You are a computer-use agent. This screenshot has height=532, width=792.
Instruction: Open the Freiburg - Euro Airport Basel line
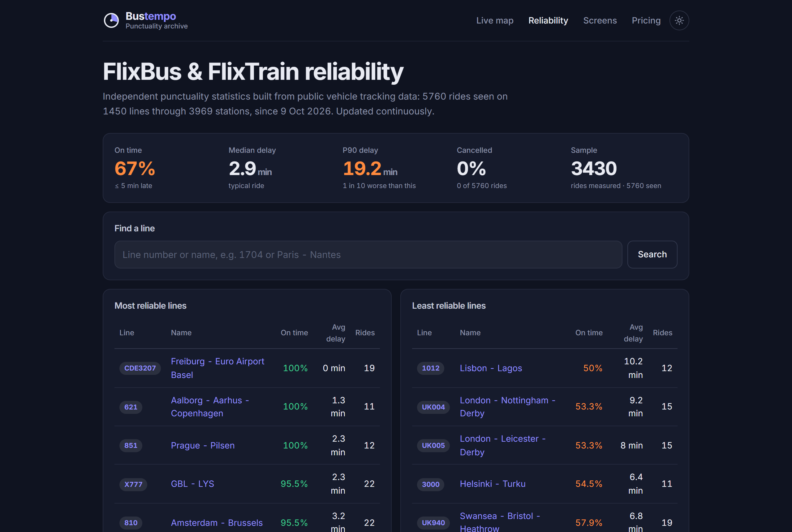(217, 368)
